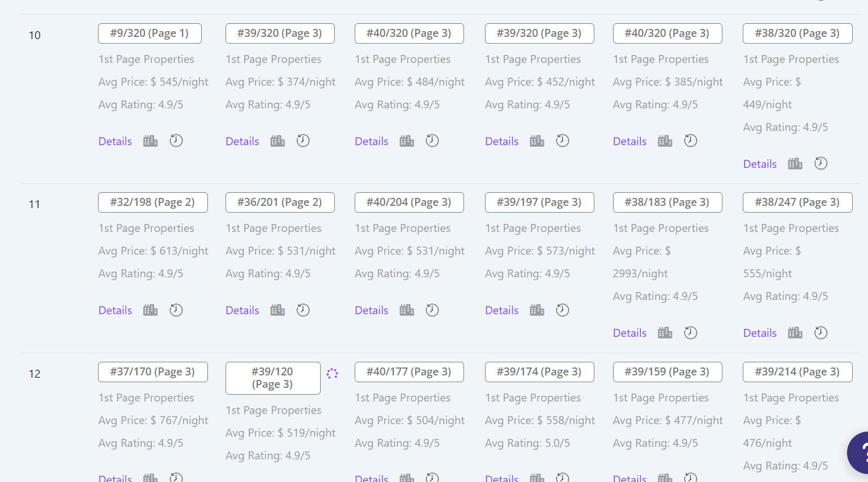Screen dimensions: 868x482
Task: Click #39/320 badge above $374/night
Action: pos(280,33)
